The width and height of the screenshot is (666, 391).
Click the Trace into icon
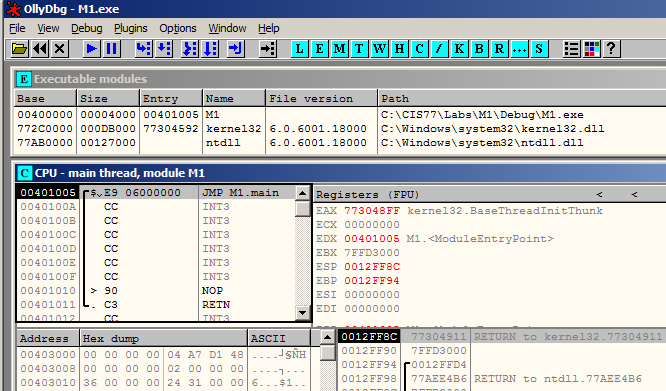189,49
